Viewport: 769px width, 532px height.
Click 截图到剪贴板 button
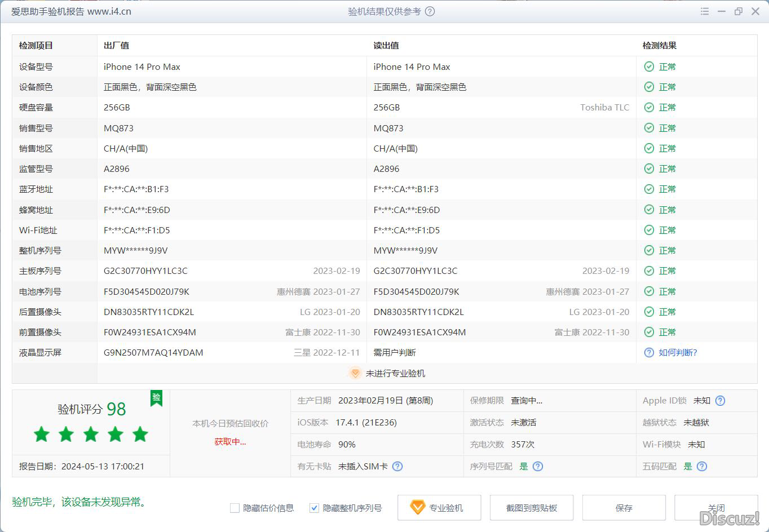[532, 508]
